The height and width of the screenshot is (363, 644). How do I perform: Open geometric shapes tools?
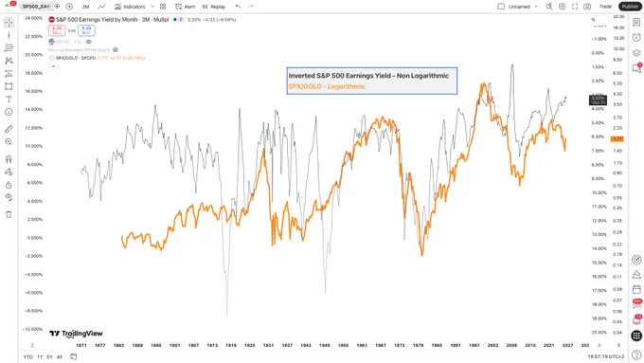click(9, 86)
